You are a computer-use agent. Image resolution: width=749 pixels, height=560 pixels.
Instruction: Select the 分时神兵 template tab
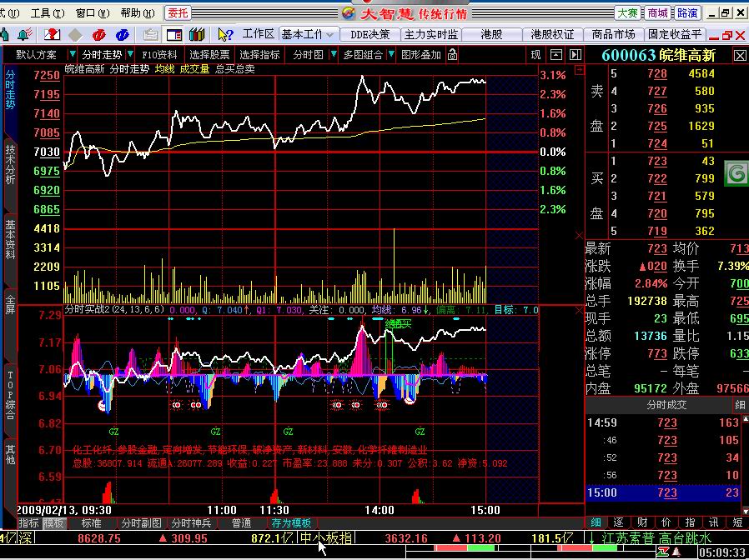click(x=192, y=523)
